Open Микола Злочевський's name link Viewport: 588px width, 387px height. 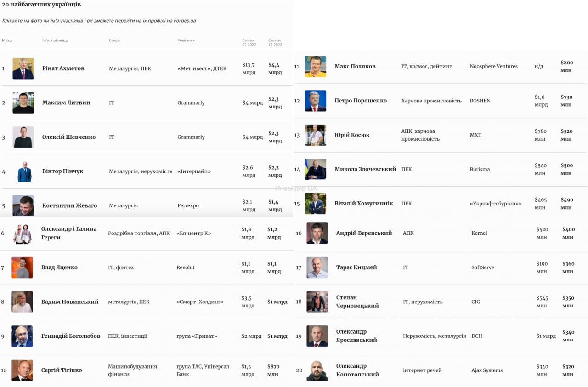(x=365, y=169)
